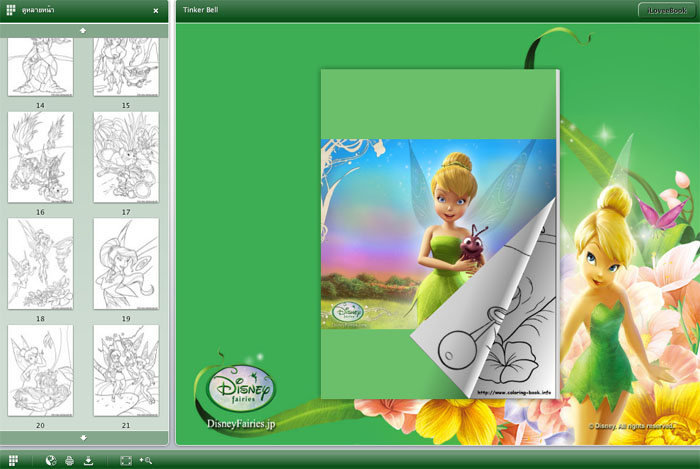Jump to page 20 thumbnail
The image size is (700, 469).
pyautogui.click(x=40, y=370)
